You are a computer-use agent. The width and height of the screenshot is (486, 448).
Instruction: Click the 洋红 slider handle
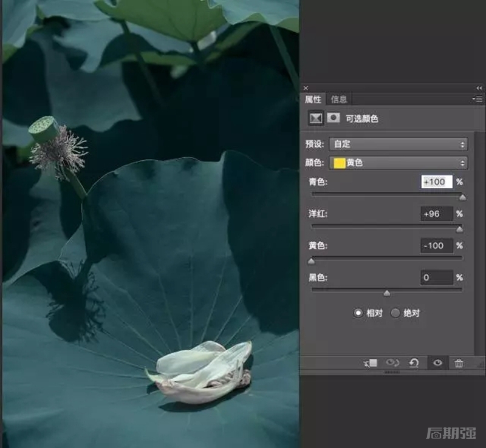click(x=459, y=229)
